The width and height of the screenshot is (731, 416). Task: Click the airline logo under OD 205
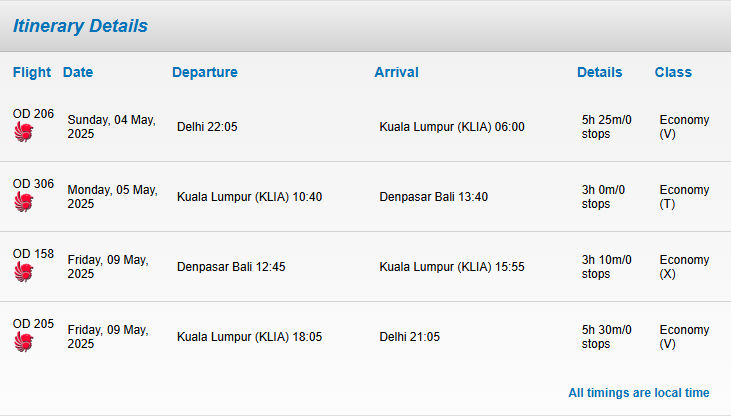pos(24,341)
